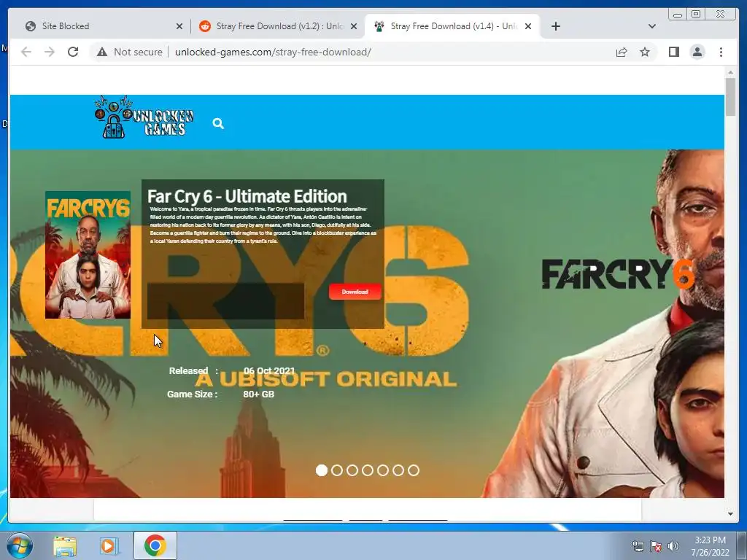Select the third carousel slide dot
This screenshot has width=747, height=560.
tap(352, 470)
